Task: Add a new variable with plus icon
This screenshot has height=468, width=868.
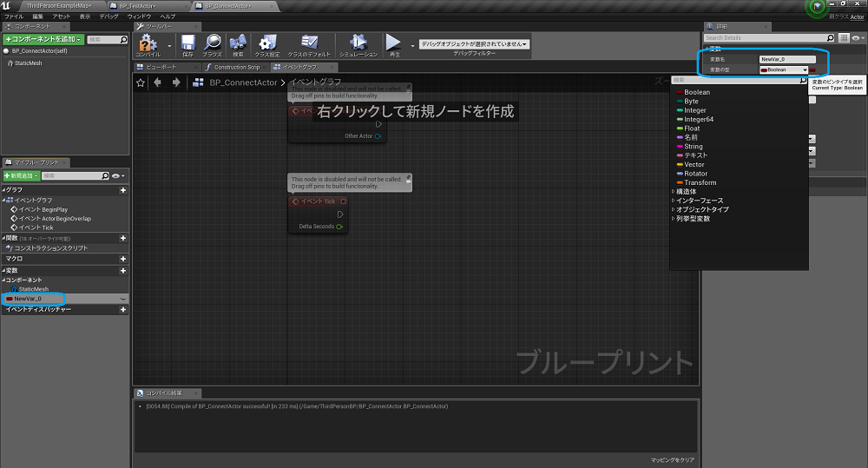Action: click(123, 271)
